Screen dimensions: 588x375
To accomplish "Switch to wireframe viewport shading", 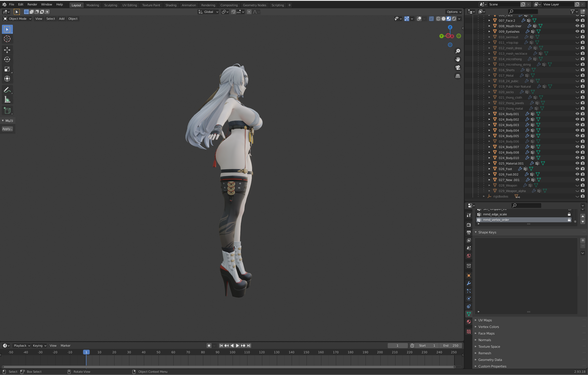I will click(x=438, y=19).
